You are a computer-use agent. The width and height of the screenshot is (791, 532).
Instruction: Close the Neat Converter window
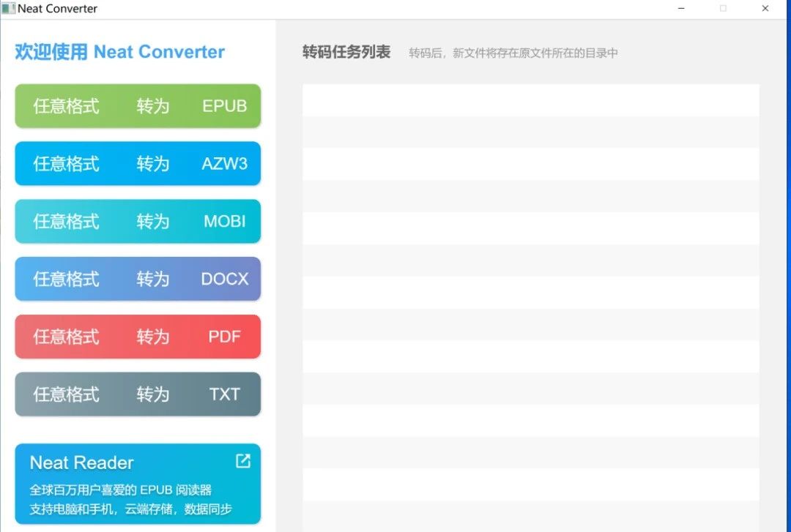click(765, 9)
